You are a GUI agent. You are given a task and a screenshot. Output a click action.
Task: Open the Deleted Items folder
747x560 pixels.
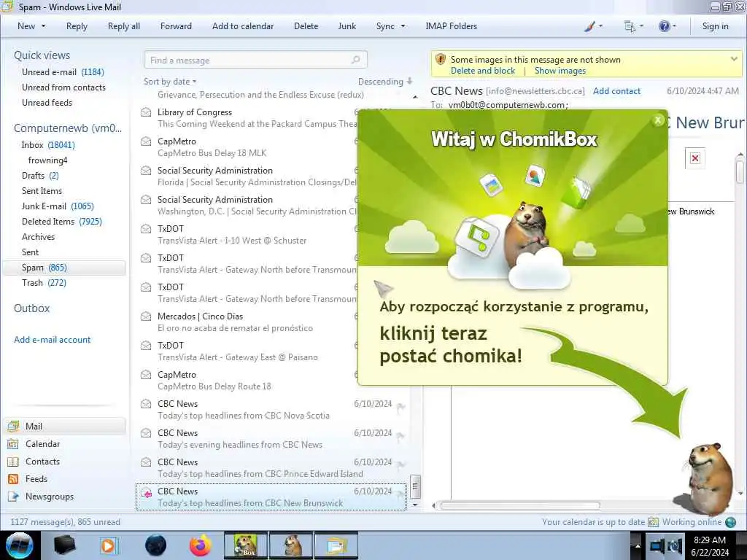61,221
